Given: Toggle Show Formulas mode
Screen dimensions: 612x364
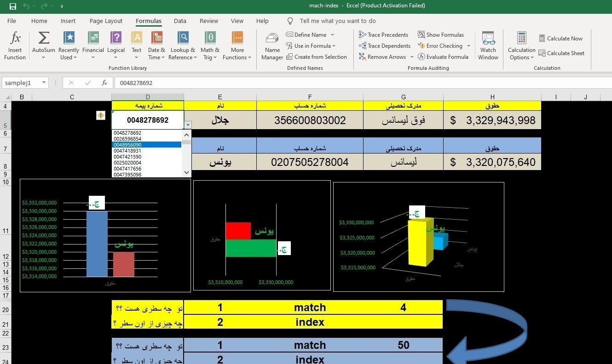Looking at the screenshot, I should [440, 34].
